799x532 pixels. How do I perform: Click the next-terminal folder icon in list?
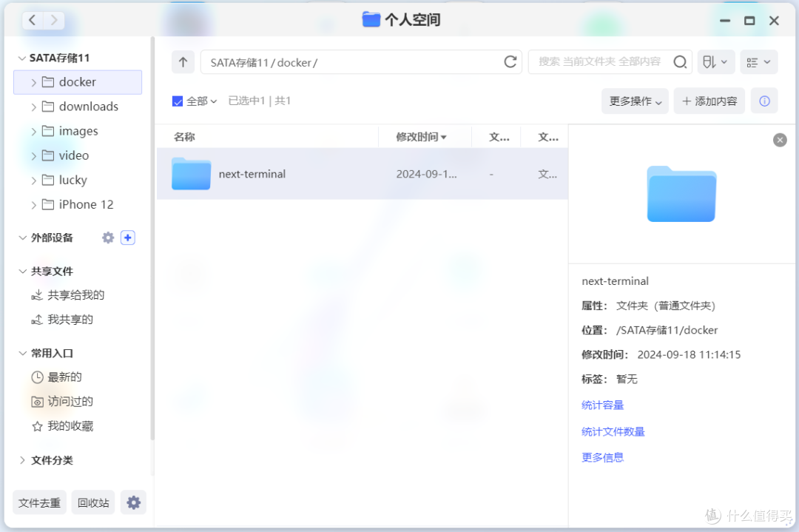191,174
